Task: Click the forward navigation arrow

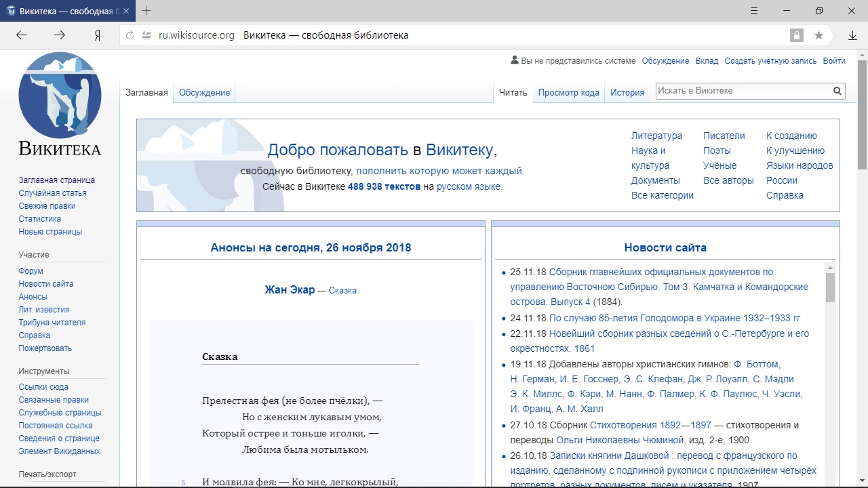Action: tap(60, 35)
